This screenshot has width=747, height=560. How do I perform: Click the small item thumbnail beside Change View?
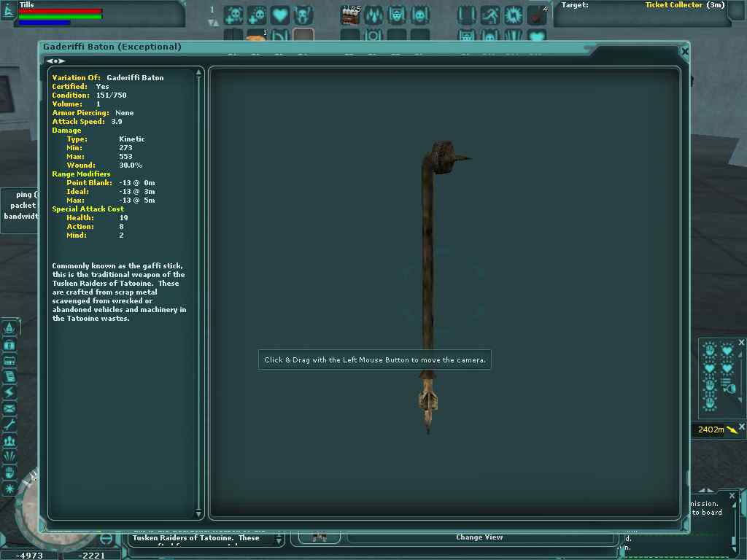tap(320, 537)
